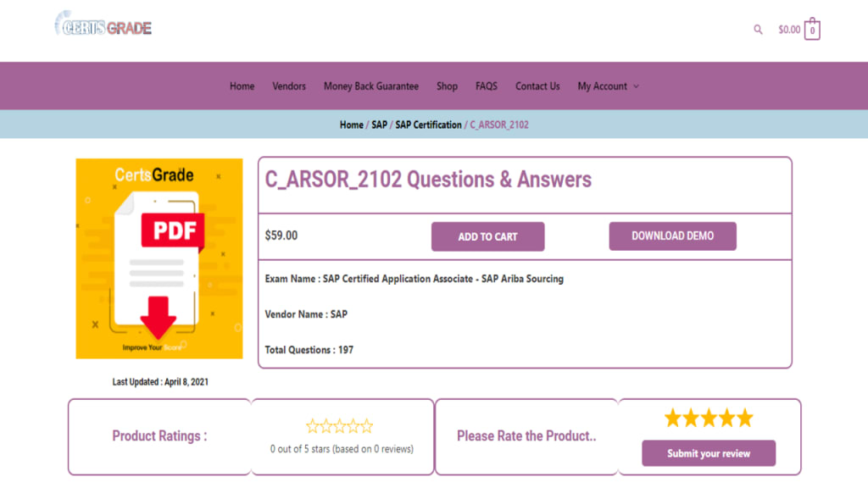The image size is (868, 488).
Task: Open the search magnifier icon
Action: 758,30
